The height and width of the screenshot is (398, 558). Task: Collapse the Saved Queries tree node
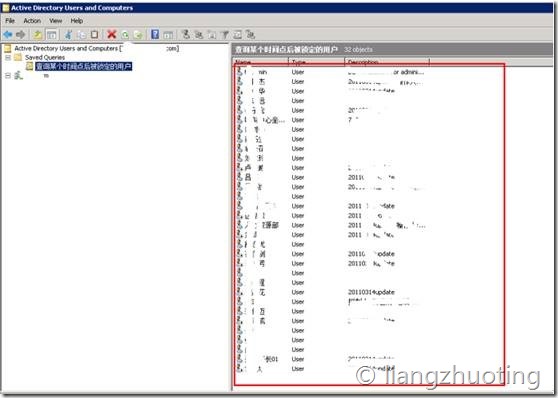(8, 57)
